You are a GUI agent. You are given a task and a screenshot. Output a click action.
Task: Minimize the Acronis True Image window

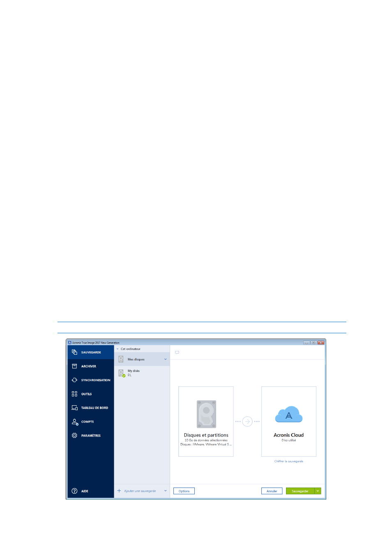[x=307, y=343]
